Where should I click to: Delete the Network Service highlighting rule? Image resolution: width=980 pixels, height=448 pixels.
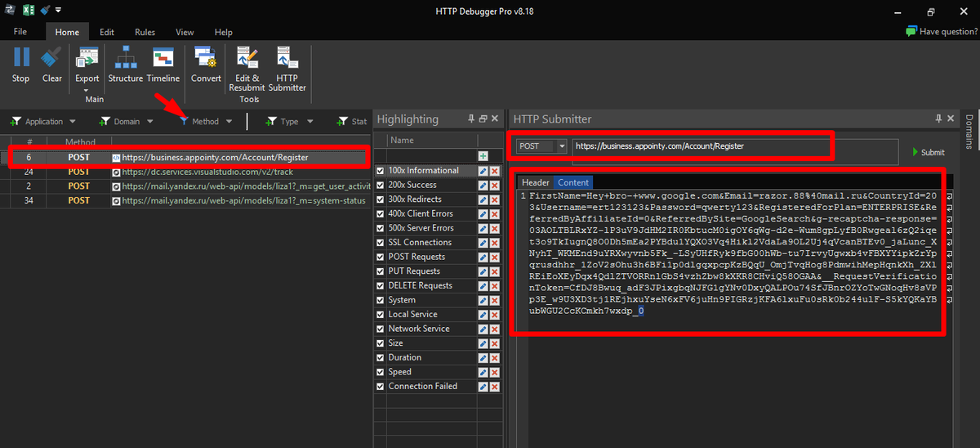point(495,329)
